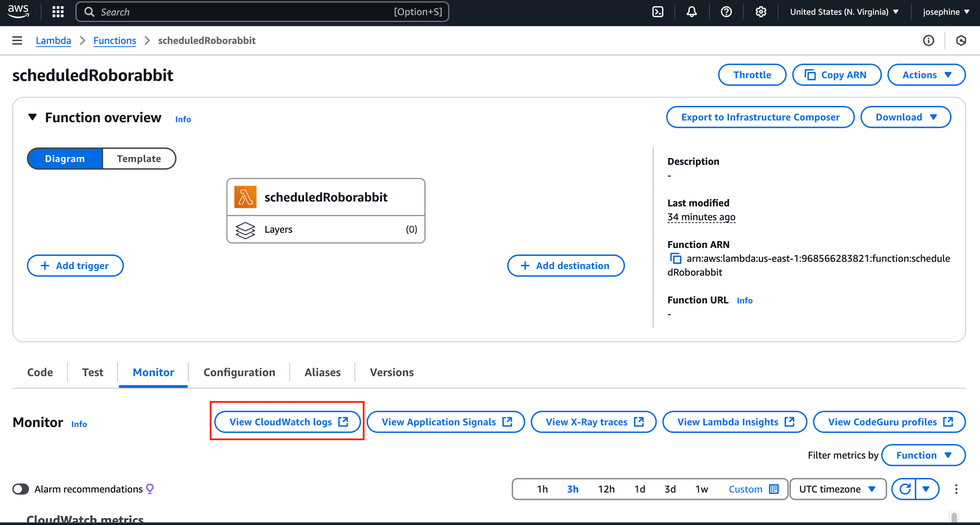Go to the Lambda breadcrumb link
Screen dimensions: 980x525
pyautogui.click(x=53, y=40)
